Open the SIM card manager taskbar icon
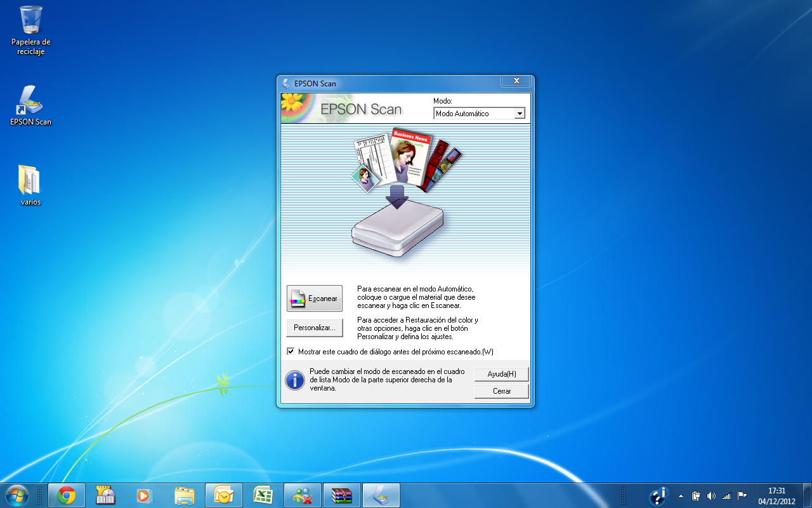This screenshot has height=508, width=812. point(105,495)
